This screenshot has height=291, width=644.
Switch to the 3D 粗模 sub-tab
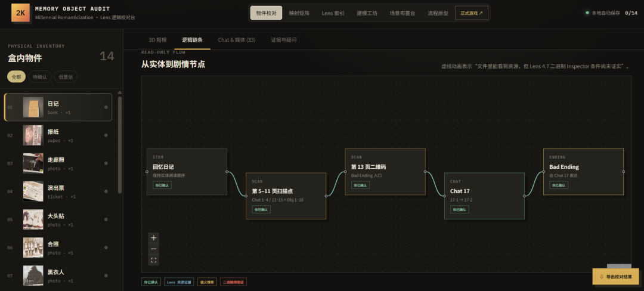[x=157, y=40]
